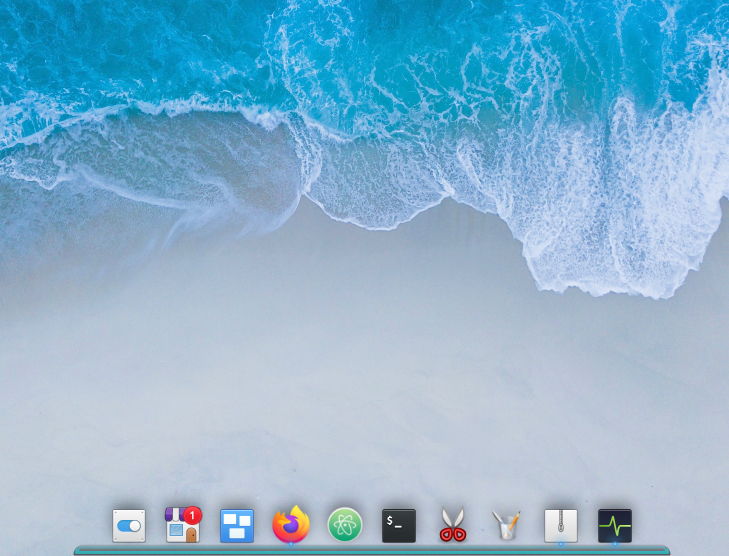Open the scissors screenshot tool

point(453,525)
